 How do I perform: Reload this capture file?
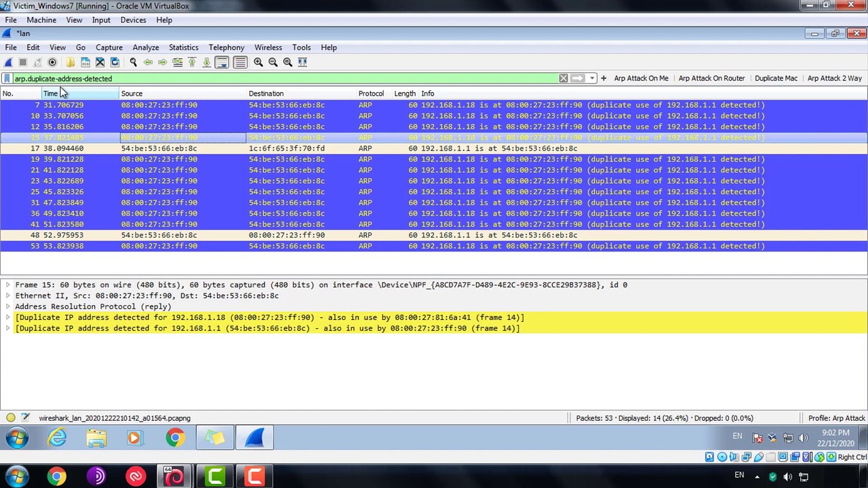[115, 62]
